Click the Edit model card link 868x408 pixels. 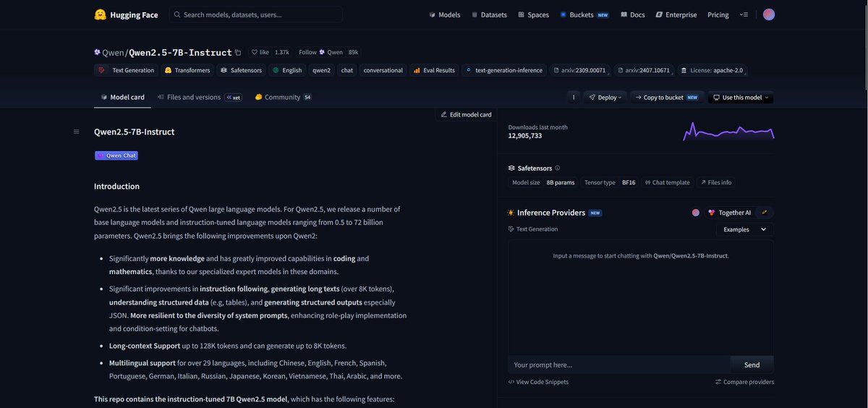(466, 114)
